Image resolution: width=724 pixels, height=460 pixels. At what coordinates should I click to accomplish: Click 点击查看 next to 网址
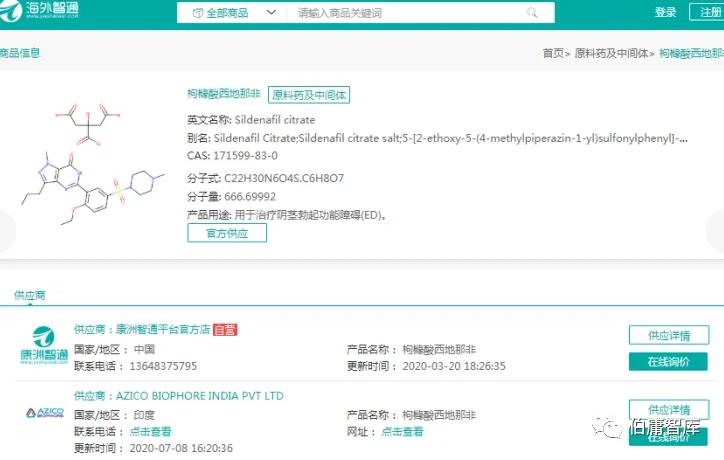tap(402, 431)
